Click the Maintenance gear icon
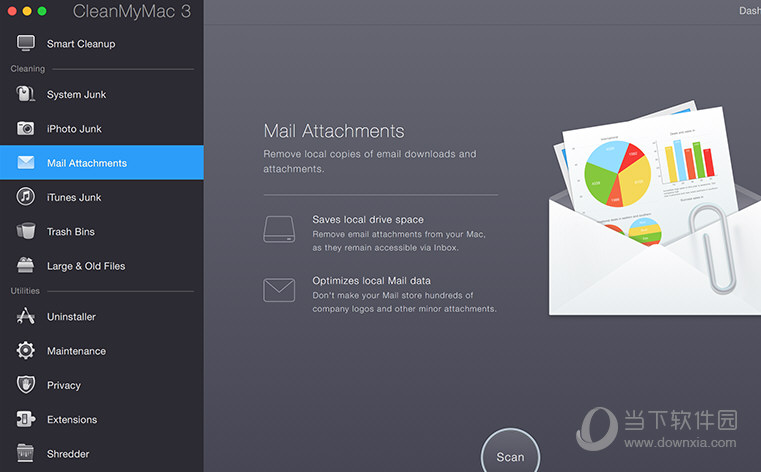This screenshot has width=761, height=472. point(26,350)
